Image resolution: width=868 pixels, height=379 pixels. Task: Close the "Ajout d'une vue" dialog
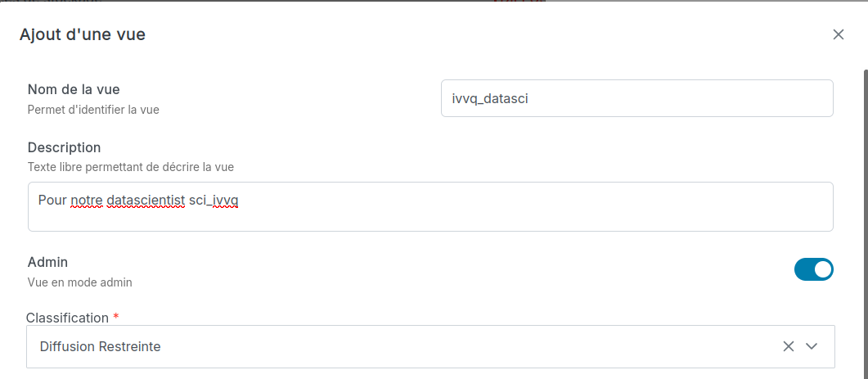(x=838, y=34)
